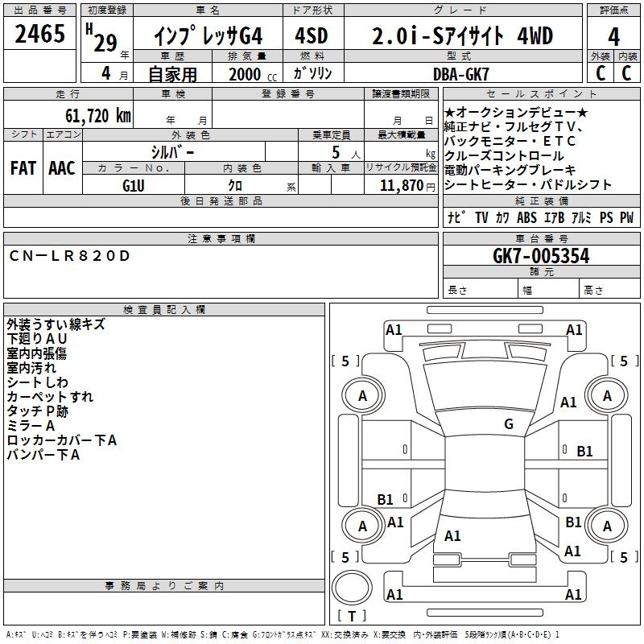Select the エアB equipment label

coord(554,217)
